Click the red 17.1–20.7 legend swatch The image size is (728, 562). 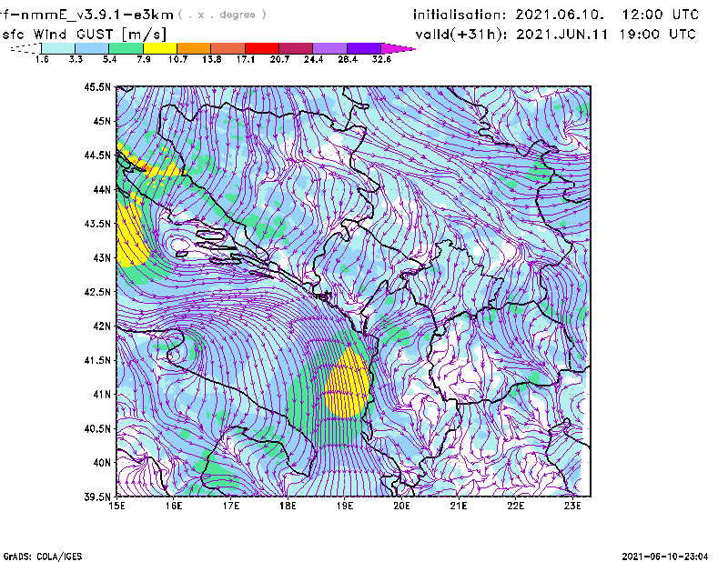coord(262,48)
